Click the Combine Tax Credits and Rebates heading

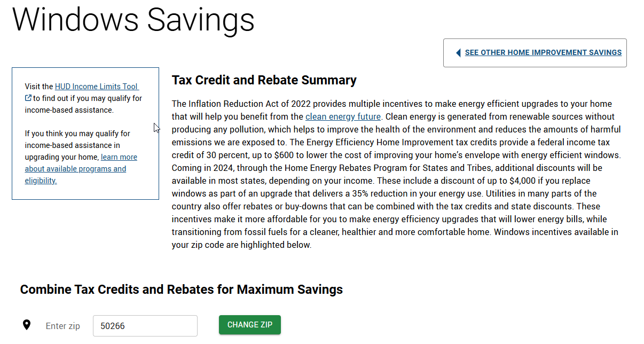[x=182, y=290]
